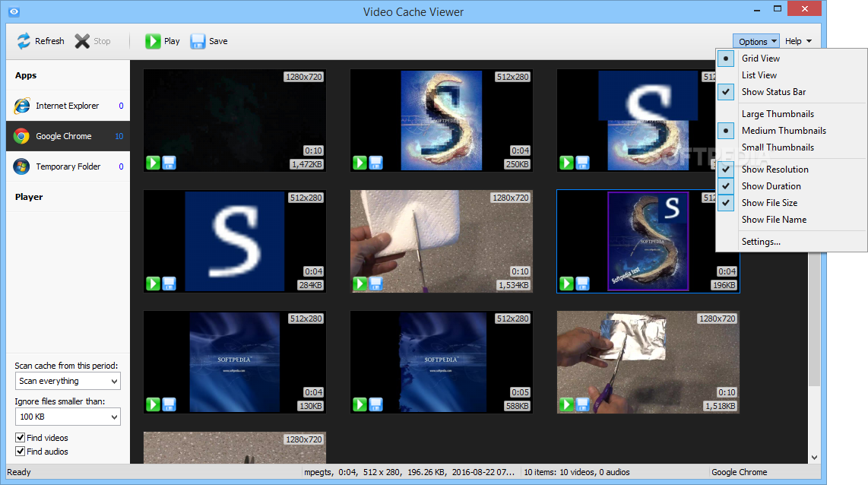Click the Save floppy disk toolbar icon
The height and width of the screenshot is (485, 868).
coord(198,41)
